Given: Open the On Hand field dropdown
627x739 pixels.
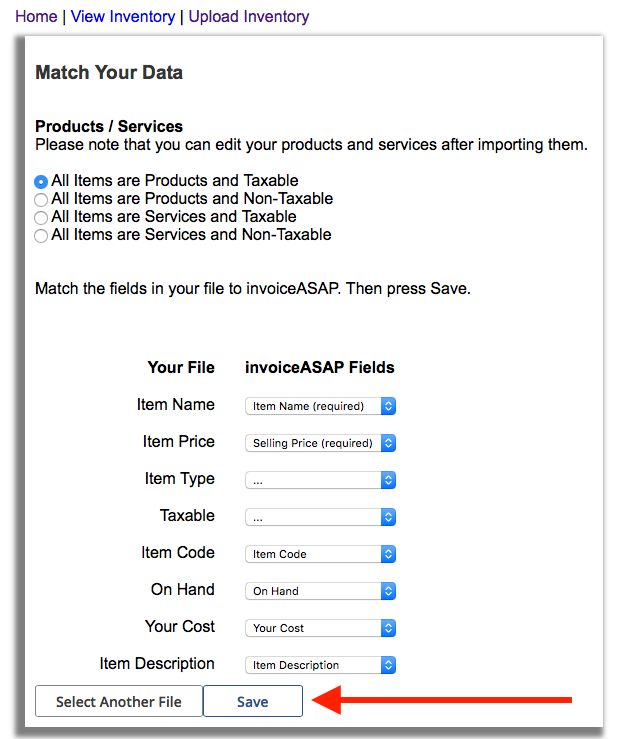Looking at the screenshot, I should click(x=320, y=591).
